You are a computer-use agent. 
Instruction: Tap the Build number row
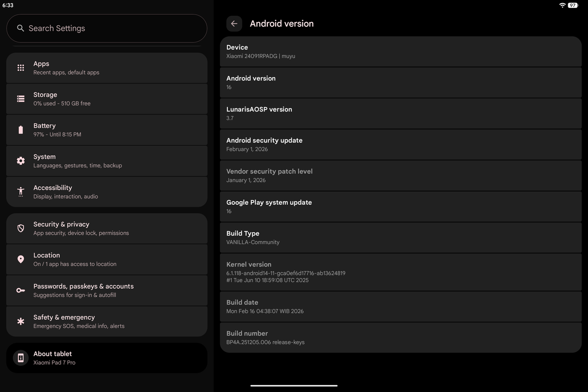click(401, 337)
